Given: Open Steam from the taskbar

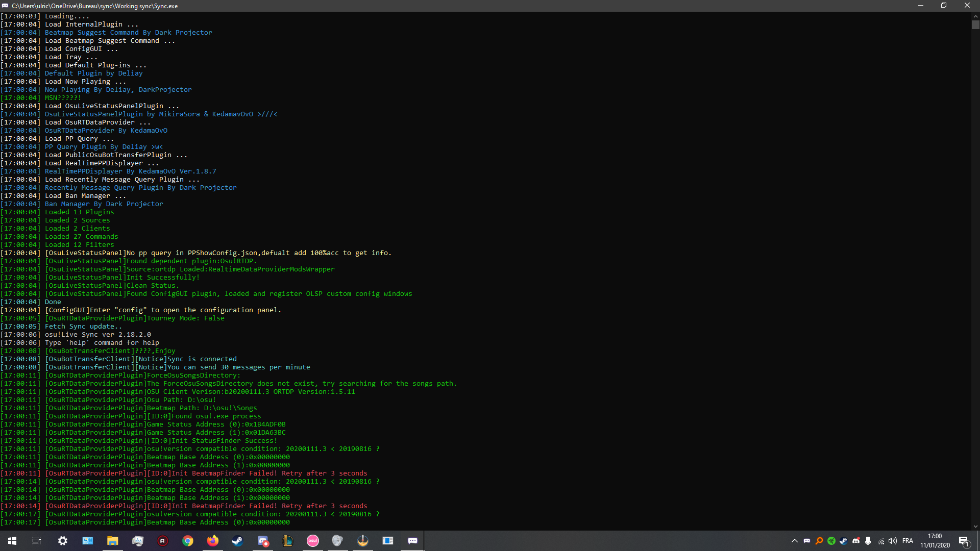Looking at the screenshot, I should coord(237,541).
